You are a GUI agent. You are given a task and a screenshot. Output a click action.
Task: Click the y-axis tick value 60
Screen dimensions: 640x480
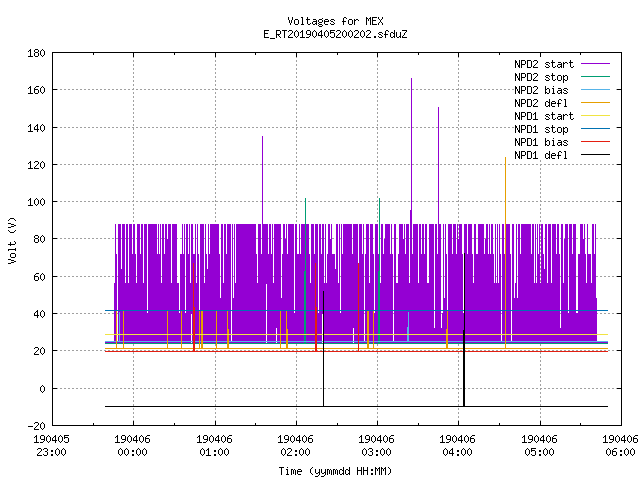click(39, 277)
